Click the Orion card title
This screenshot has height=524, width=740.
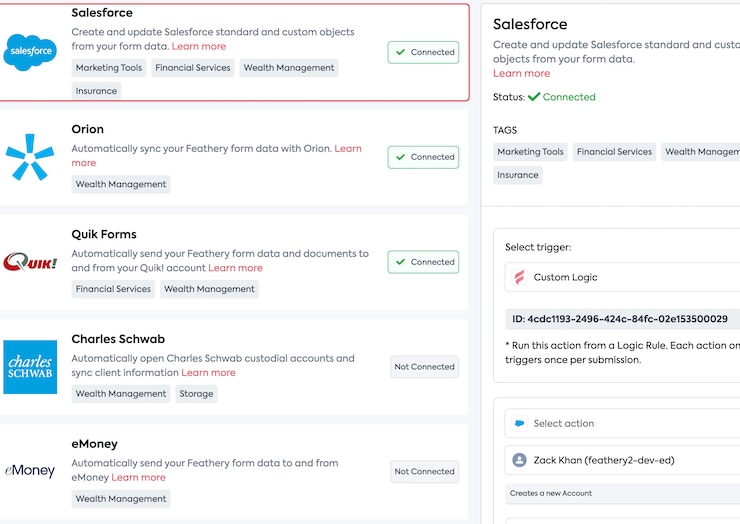point(87,129)
